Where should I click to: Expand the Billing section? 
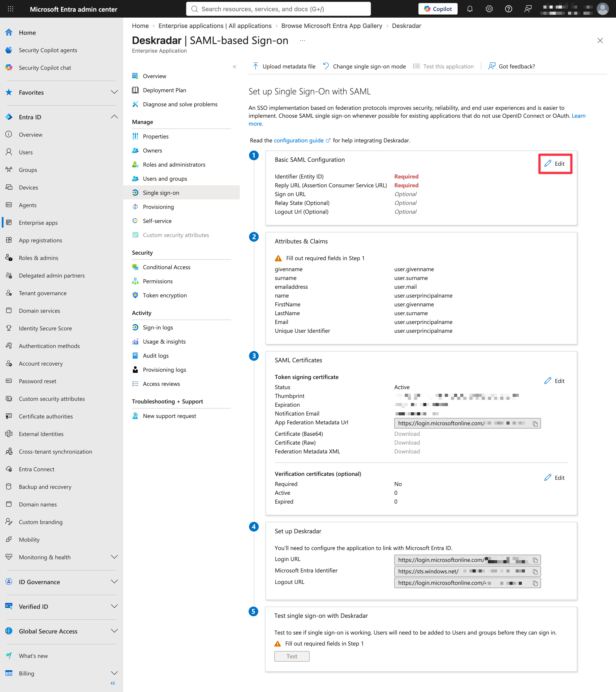(x=114, y=673)
